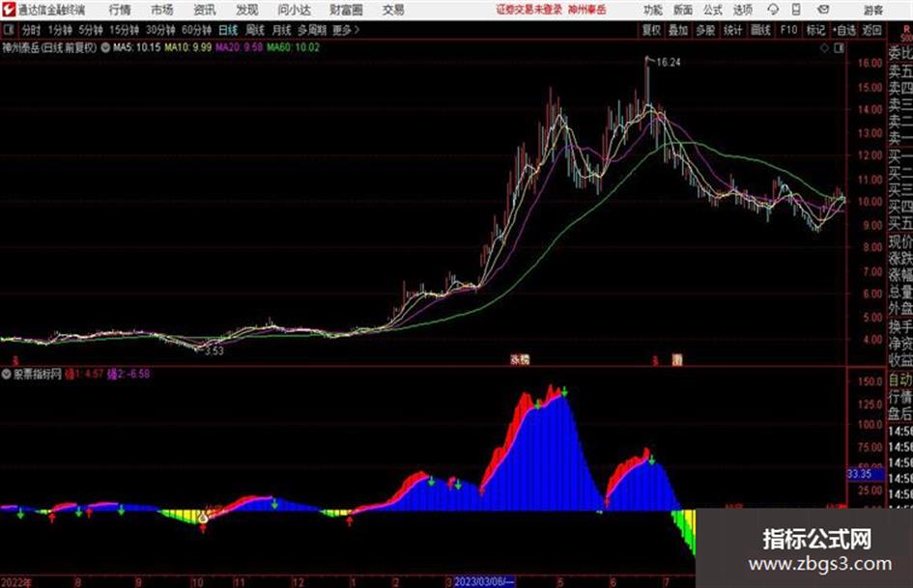Screen dimensions: 913x588
Task: Click the 神州泰岳 stock name link
Action: tap(587, 10)
